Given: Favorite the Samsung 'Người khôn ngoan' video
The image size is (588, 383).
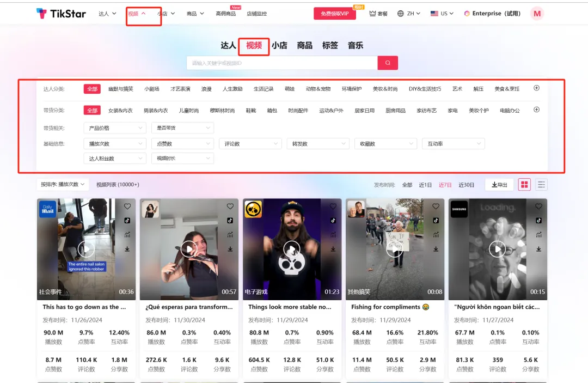Looking at the screenshot, I should (538, 206).
